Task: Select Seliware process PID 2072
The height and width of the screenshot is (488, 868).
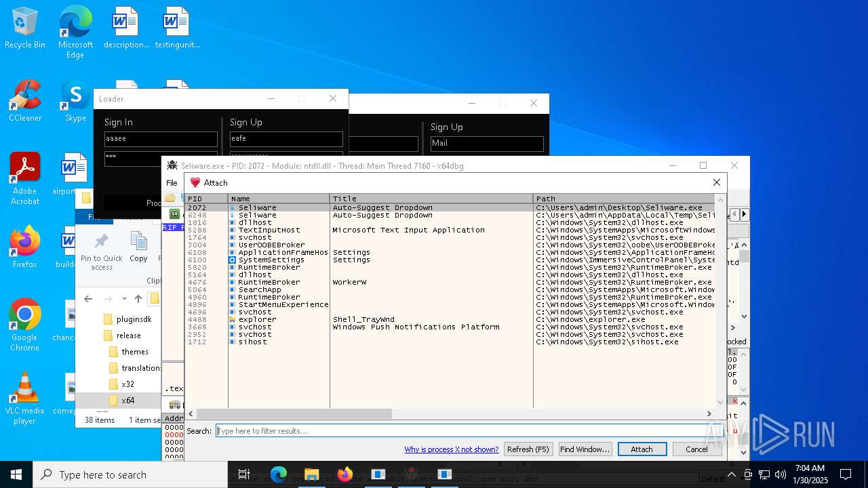Action: point(450,207)
